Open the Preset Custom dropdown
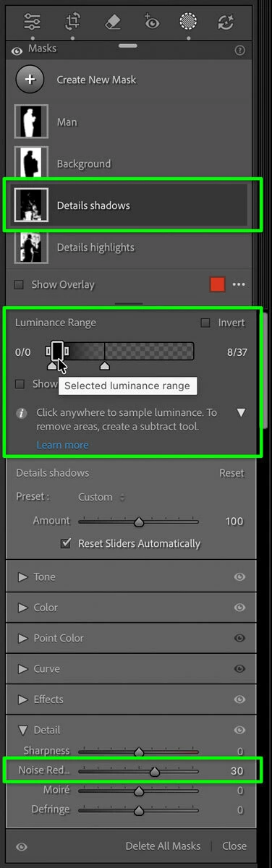This screenshot has width=272, height=868. click(101, 497)
